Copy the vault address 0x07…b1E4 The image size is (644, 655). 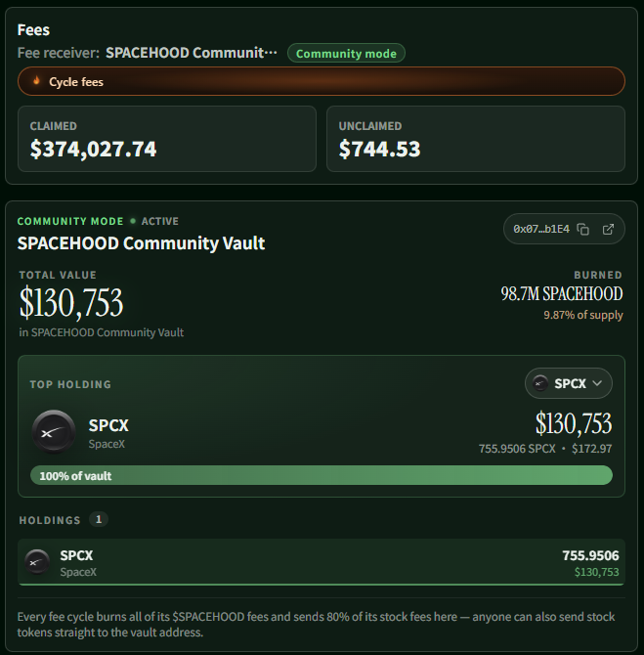pyautogui.click(x=582, y=230)
